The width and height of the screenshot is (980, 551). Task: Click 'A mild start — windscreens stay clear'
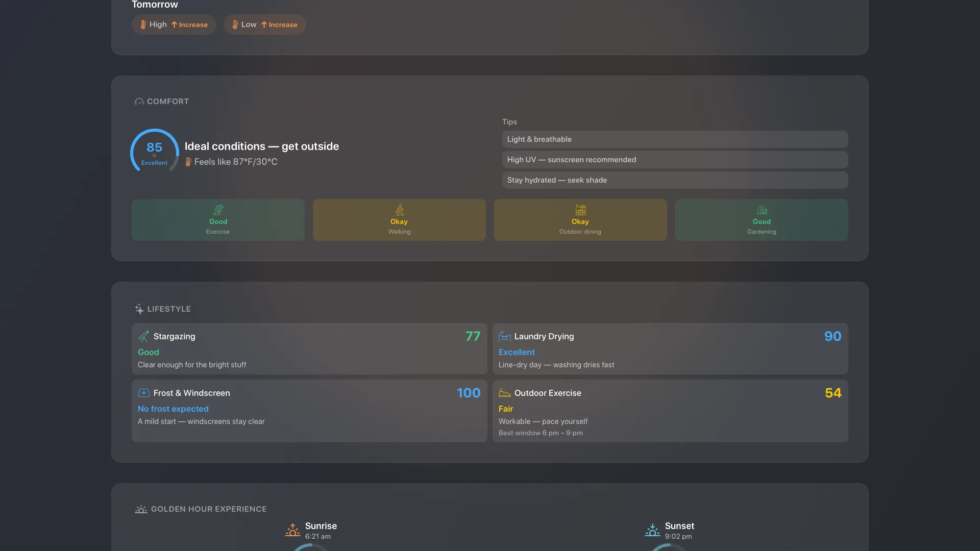(201, 421)
